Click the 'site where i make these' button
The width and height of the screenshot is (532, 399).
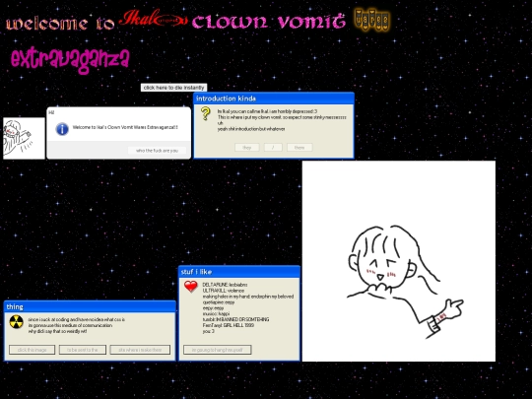tap(140, 350)
